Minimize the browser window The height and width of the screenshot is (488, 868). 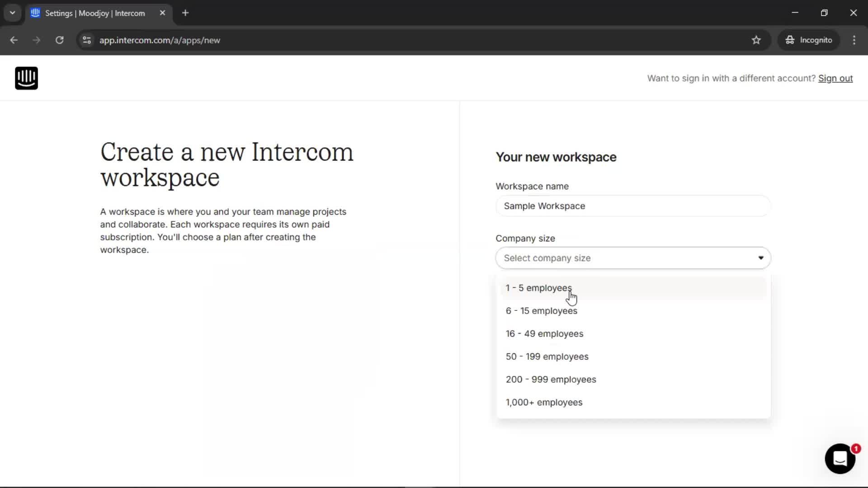coord(795,13)
